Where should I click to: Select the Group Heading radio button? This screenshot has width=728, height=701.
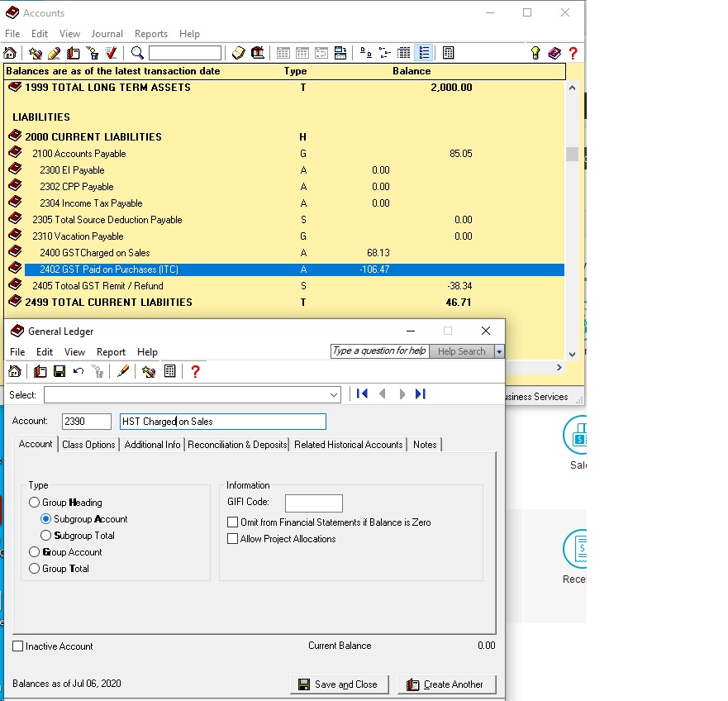pos(34,502)
